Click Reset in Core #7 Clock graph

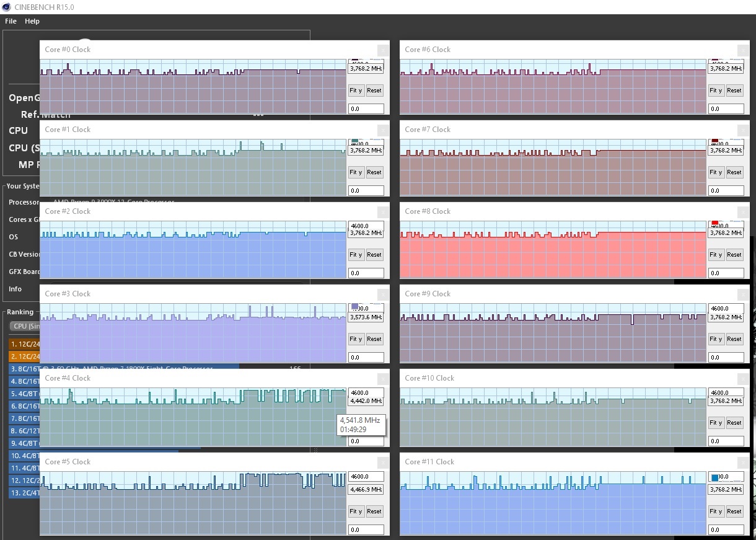tap(734, 172)
